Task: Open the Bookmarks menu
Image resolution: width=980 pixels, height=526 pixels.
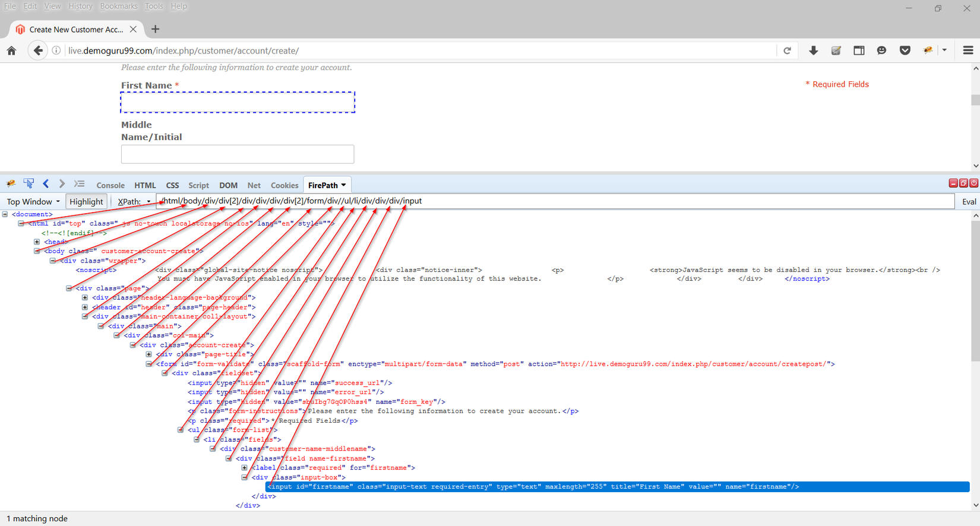Action: point(118,6)
